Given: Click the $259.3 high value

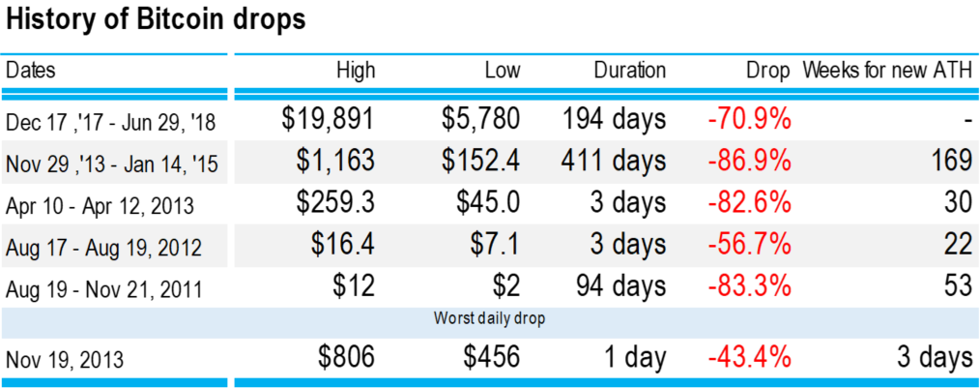Looking at the screenshot, I should click(x=335, y=203).
